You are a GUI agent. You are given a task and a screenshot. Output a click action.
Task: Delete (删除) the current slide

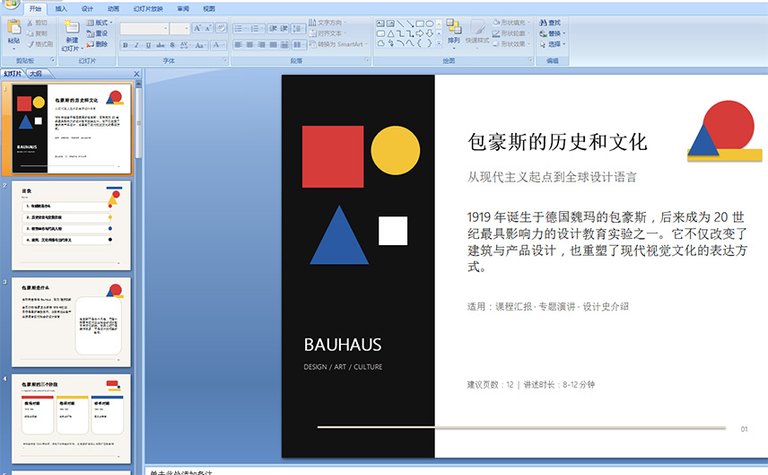(97, 44)
